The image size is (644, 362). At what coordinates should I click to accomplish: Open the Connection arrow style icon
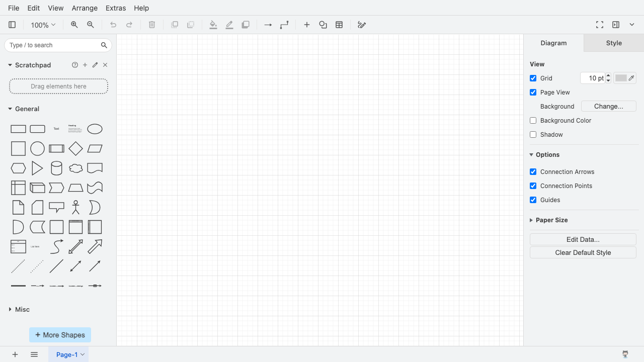pos(268,25)
